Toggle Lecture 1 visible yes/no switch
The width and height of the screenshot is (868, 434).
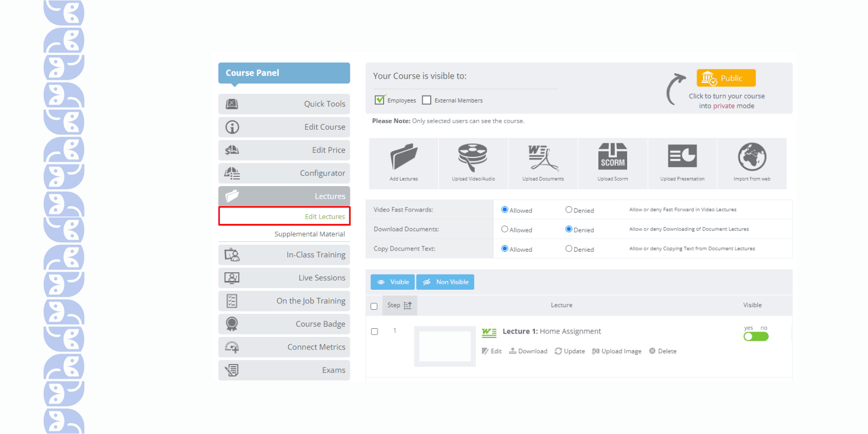(756, 336)
